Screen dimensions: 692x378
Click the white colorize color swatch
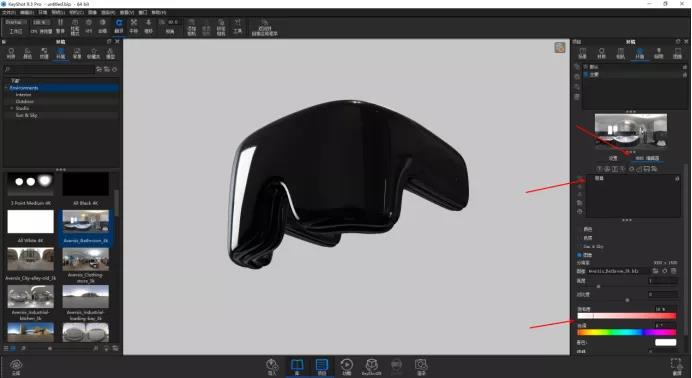666,342
